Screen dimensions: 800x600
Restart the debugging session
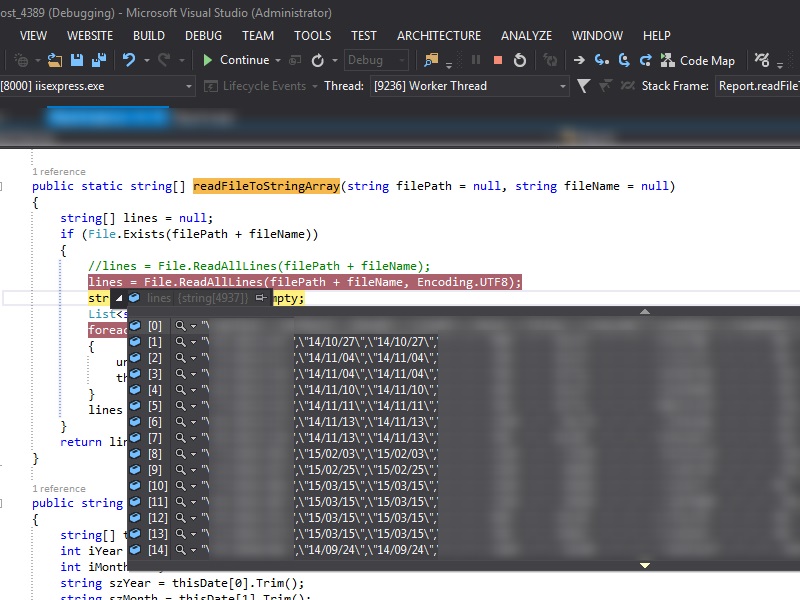point(519,60)
